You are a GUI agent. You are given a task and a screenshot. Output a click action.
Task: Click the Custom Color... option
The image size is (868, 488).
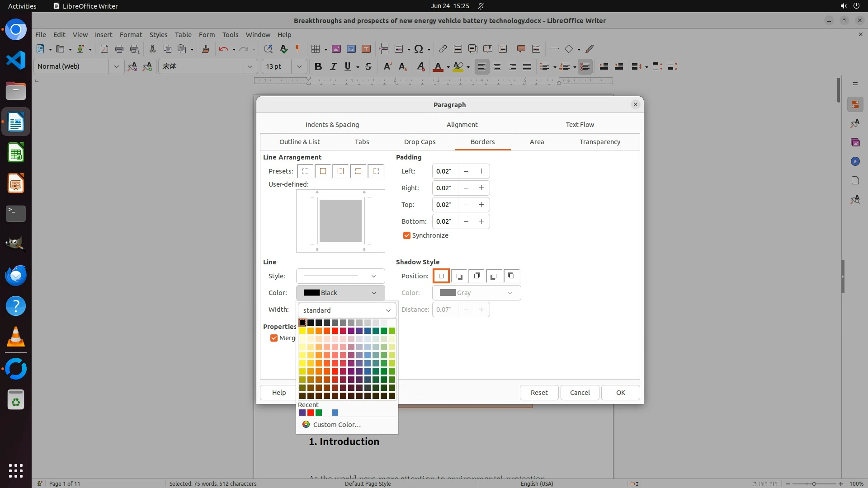pos(337,425)
